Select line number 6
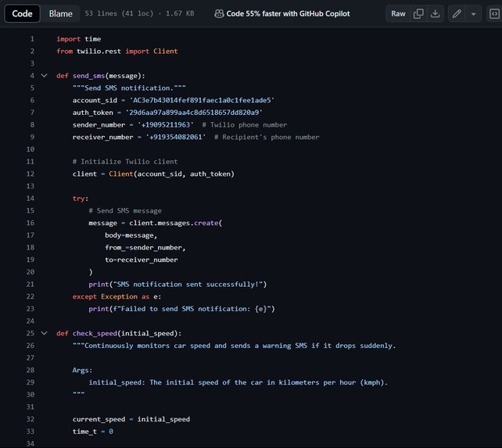This screenshot has width=502, height=448. click(32, 100)
